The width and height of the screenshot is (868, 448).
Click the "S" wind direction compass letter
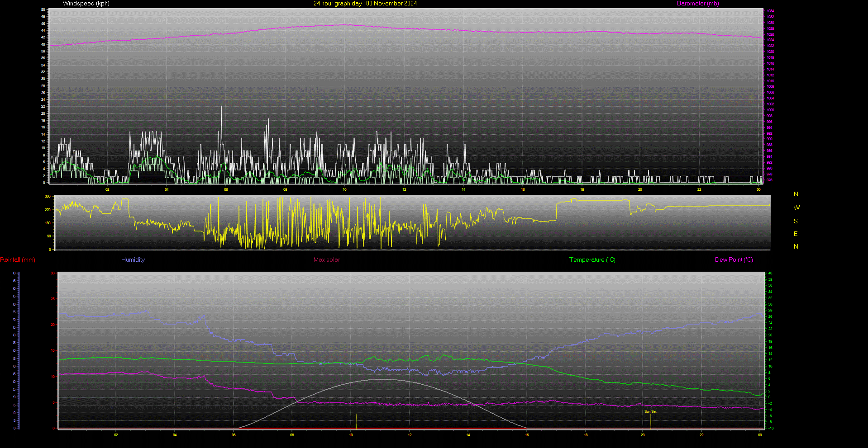point(796,221)
